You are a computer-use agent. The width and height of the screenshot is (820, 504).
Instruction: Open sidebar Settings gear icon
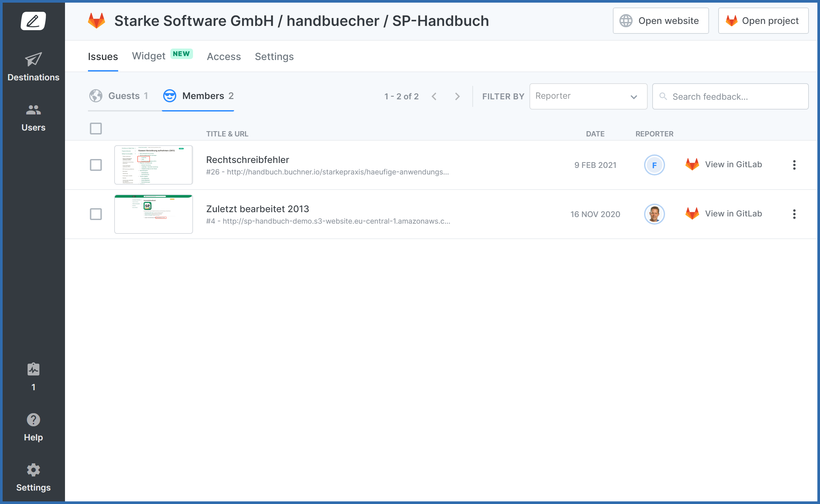click(33, 470)
